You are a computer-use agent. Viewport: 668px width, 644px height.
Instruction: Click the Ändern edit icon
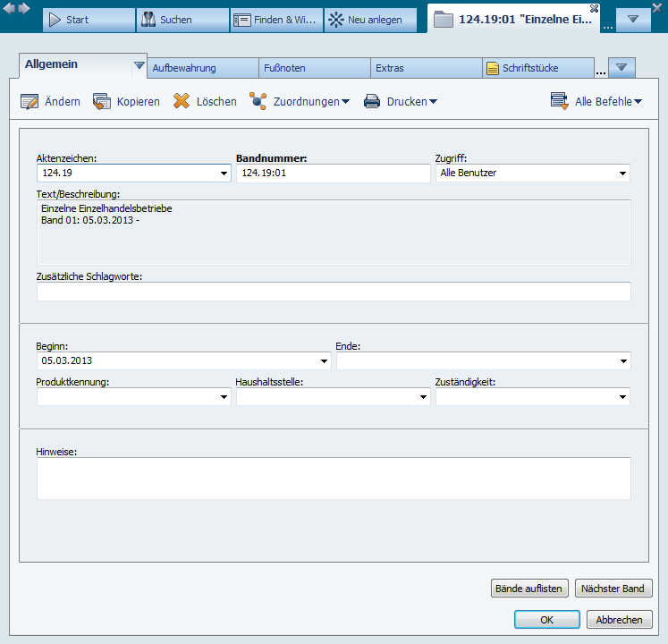pos(30,101)
